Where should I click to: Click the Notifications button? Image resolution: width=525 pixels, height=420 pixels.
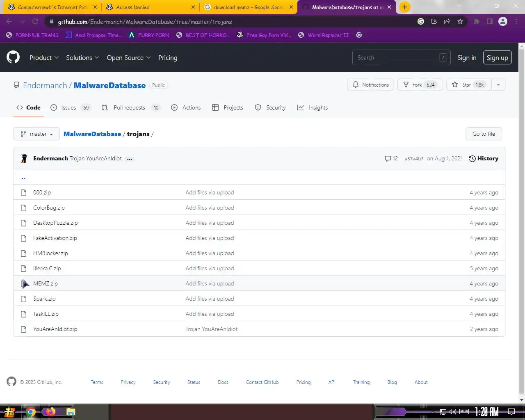pyautogui.click(x=371, y=84)
